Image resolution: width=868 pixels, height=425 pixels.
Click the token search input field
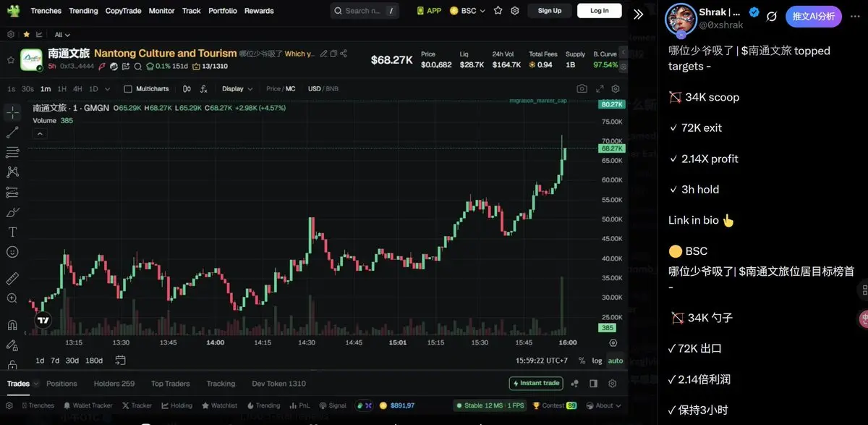pos(365,11)
